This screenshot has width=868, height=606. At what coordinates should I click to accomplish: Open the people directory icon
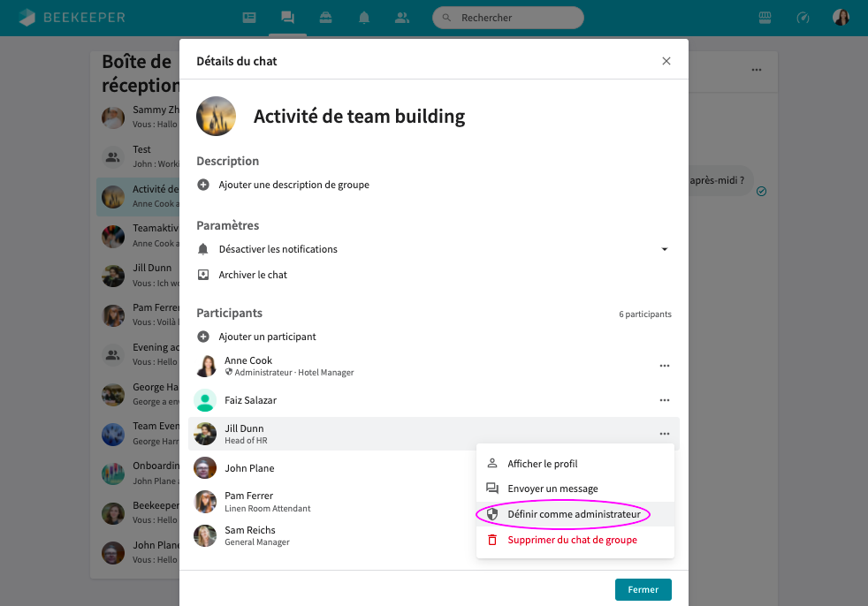(402, 18)
